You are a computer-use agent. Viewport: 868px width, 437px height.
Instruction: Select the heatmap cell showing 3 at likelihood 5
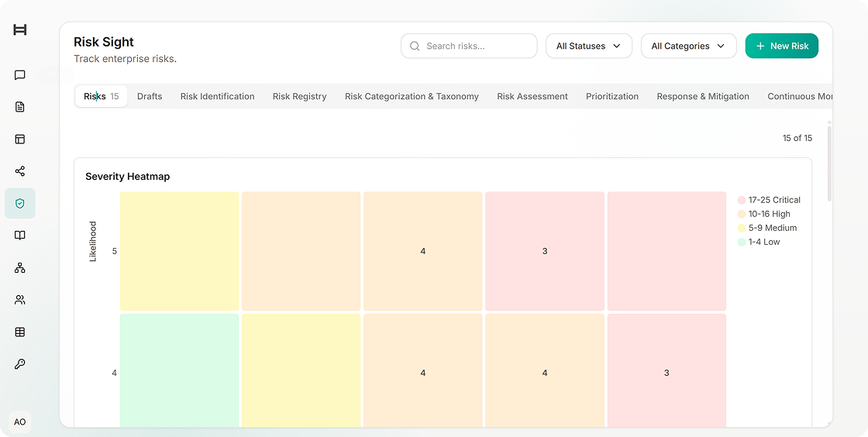click(545, 251)
